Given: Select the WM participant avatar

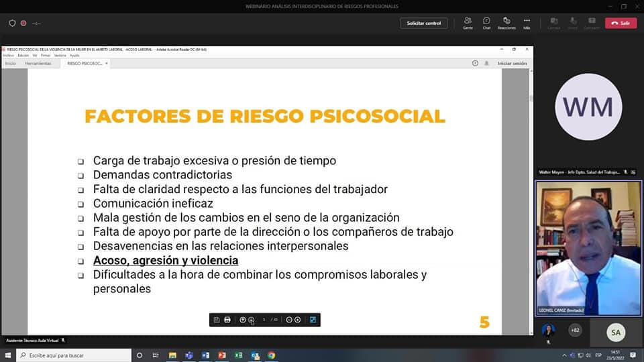Looking at the screenshot, I should click(x=588, y=107).
